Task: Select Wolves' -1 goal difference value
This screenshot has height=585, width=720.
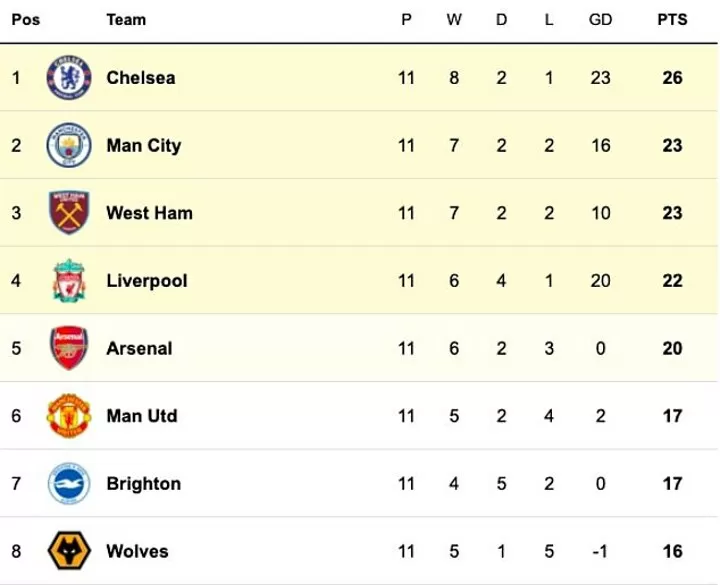Action: click(x=600, y=551)
